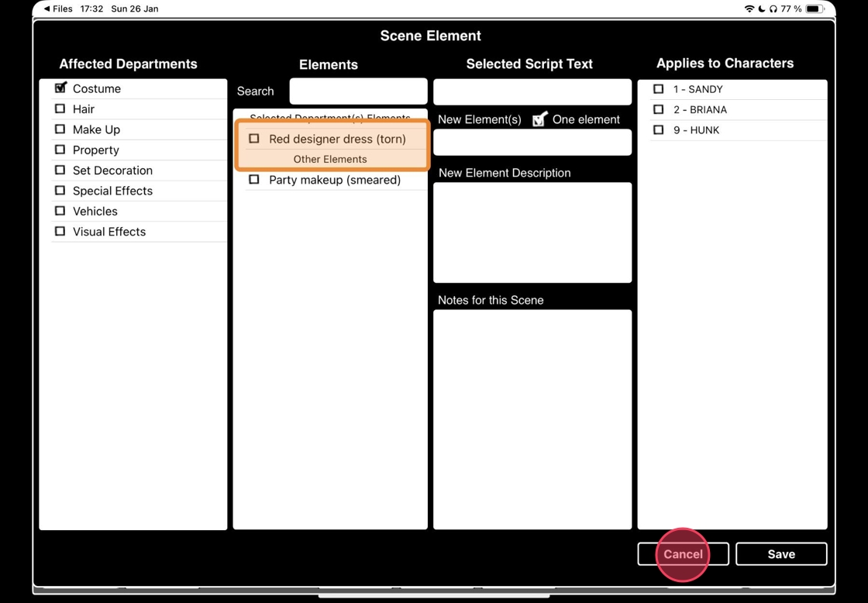Check the Party makeup (smeared) checkbox
The width and height of the screenshot is (868, 603).
(x=254, y=179)
